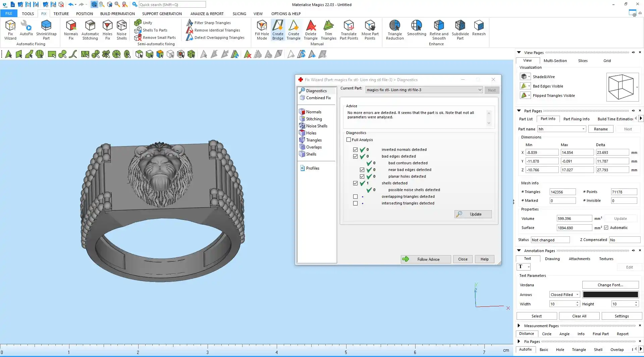Image resolution: width=644 pixels, height=357 pixels.
Task: Open the Current Part dropdown
Action: point(480,90)
